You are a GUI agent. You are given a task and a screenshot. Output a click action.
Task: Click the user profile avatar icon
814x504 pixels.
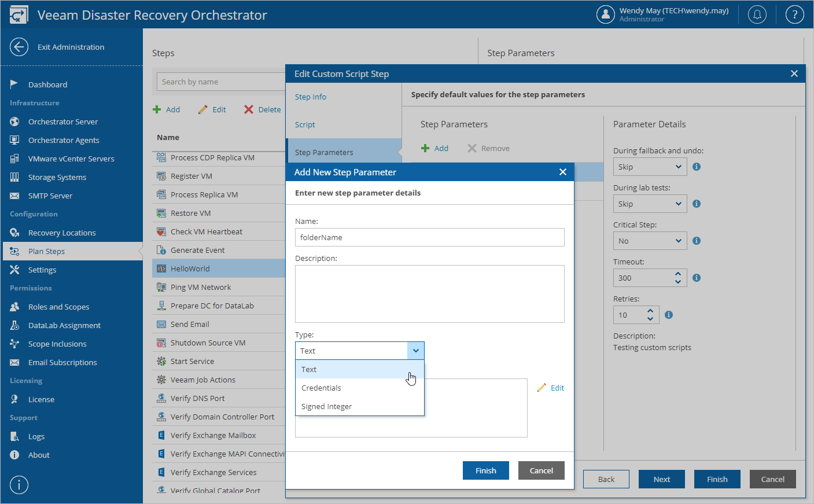(606, 14)
